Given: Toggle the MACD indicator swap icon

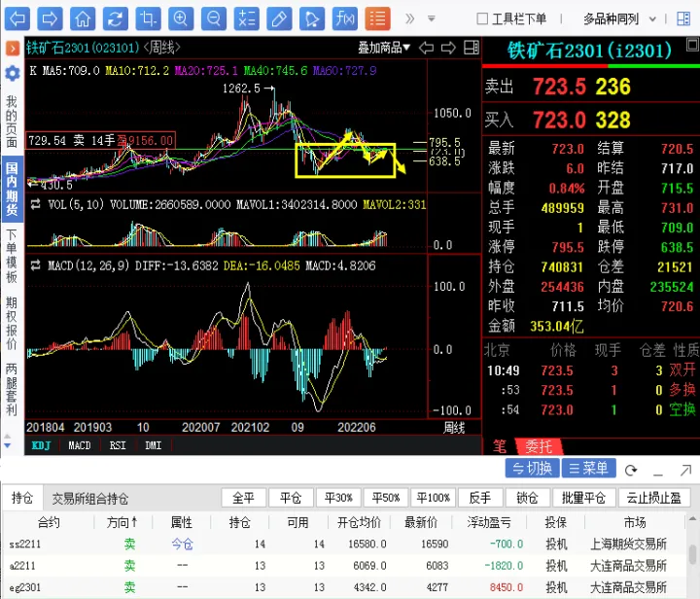Looking at the screenshot, I should tap(35, 265).
